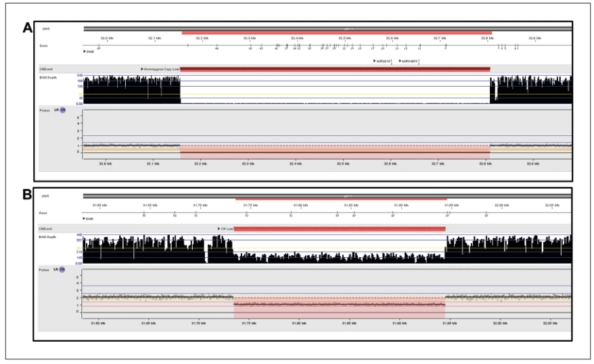Screen dimensions: 594x364
Task: Click the BAM Depth track label in panel A
Action: coord(47,78)
